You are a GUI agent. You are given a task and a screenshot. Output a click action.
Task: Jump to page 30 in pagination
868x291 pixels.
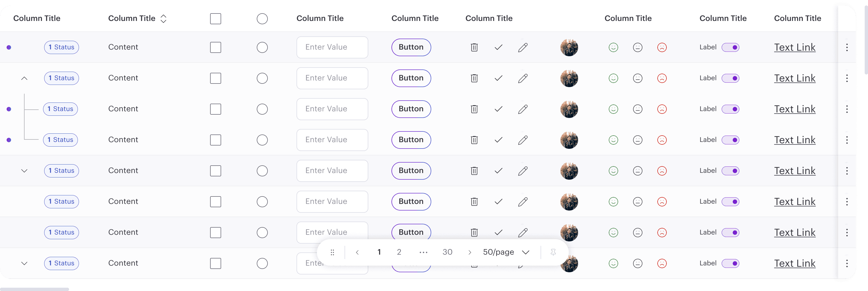[x=447, y=252]
